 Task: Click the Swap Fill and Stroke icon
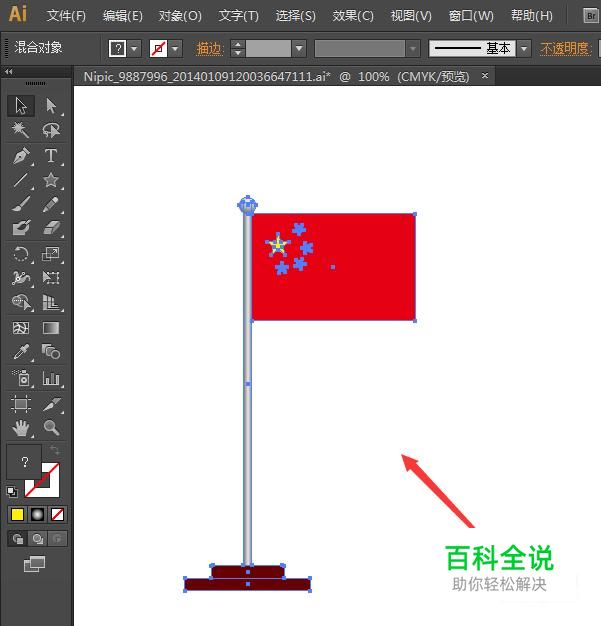point(54,451)
